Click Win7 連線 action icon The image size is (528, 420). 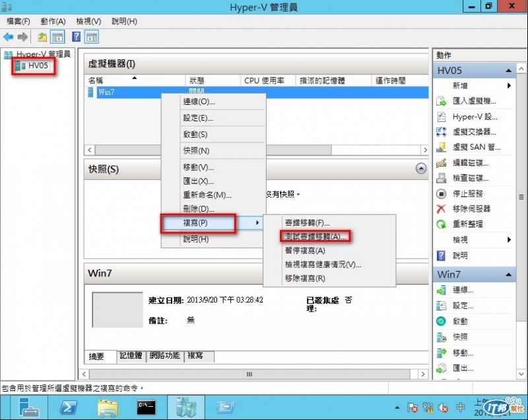click(x=441, y=290)
